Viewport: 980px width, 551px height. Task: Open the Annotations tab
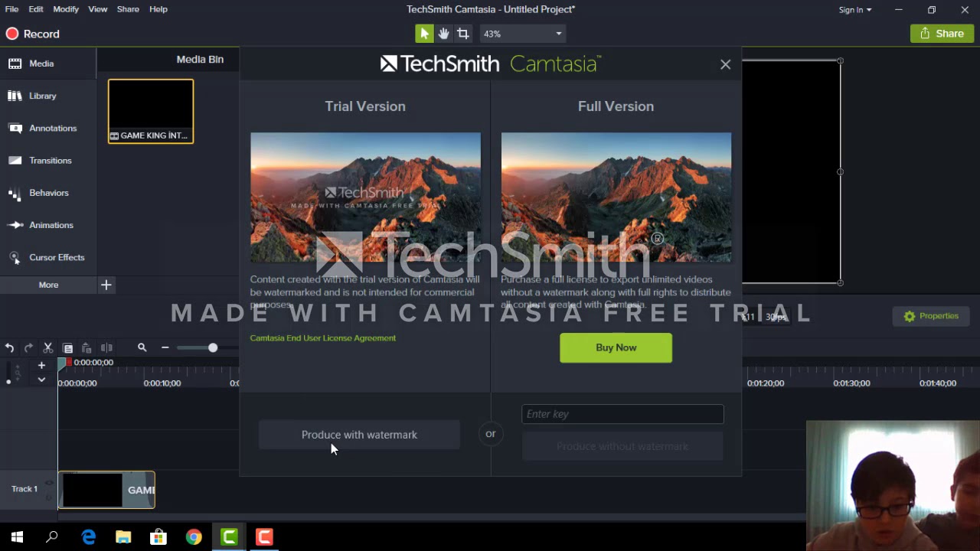[x=47, y=128]
